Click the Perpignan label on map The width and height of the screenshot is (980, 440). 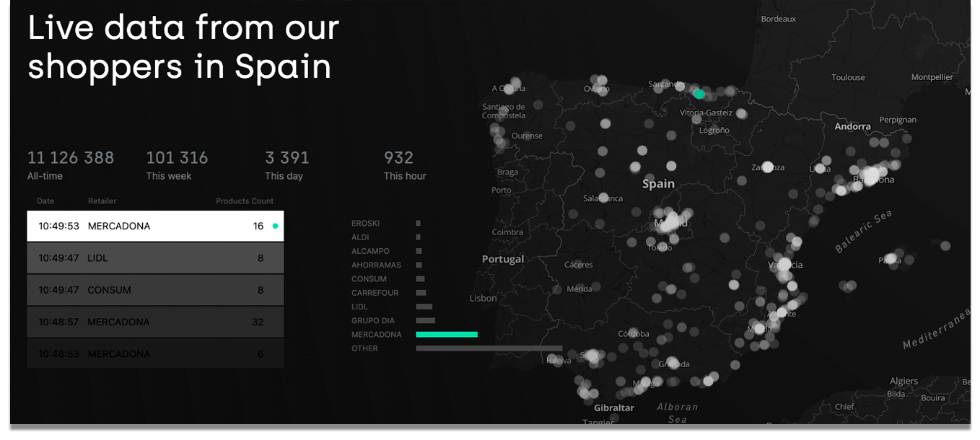pyautogui.click(x=898, y=120)
